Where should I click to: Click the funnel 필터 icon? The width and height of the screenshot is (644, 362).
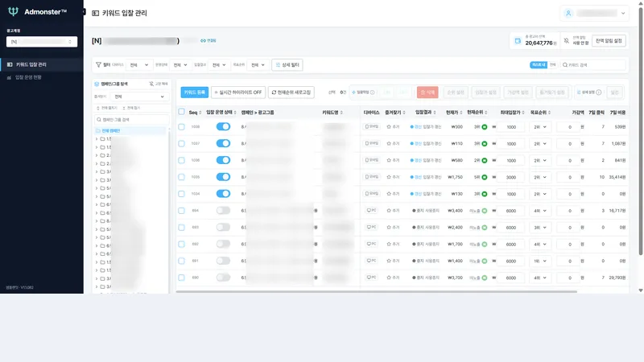click(98, 65)
